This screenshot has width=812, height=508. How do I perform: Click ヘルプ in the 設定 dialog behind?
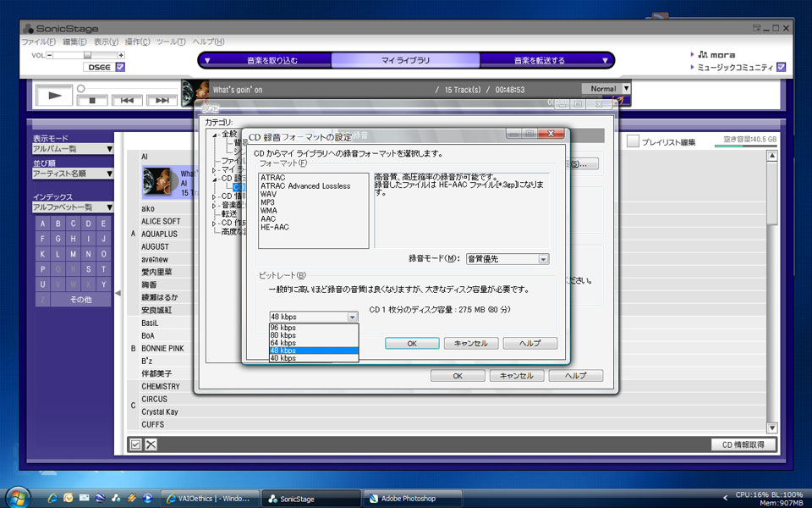coord(576,376)
